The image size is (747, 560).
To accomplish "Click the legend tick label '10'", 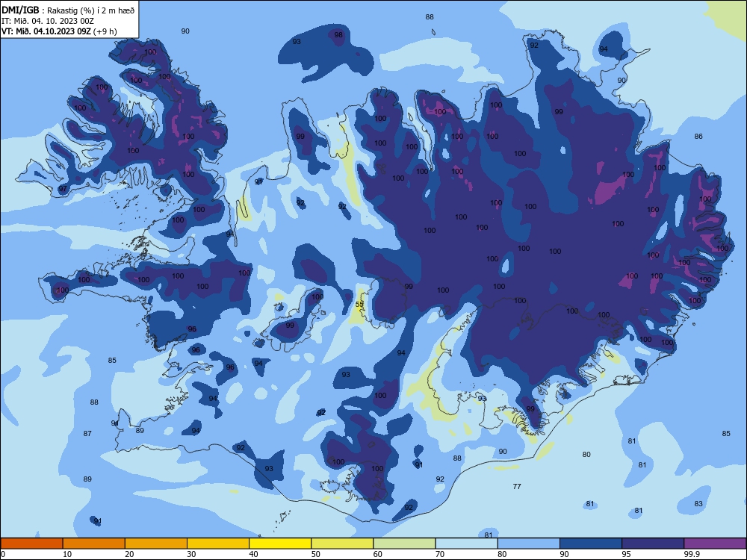I will tap(67, 554).
